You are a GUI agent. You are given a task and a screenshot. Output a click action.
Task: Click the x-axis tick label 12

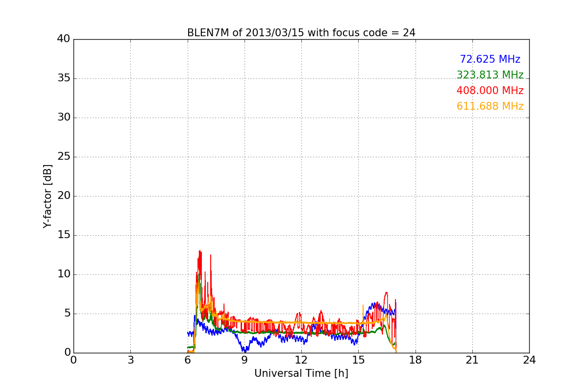(301, 360)
